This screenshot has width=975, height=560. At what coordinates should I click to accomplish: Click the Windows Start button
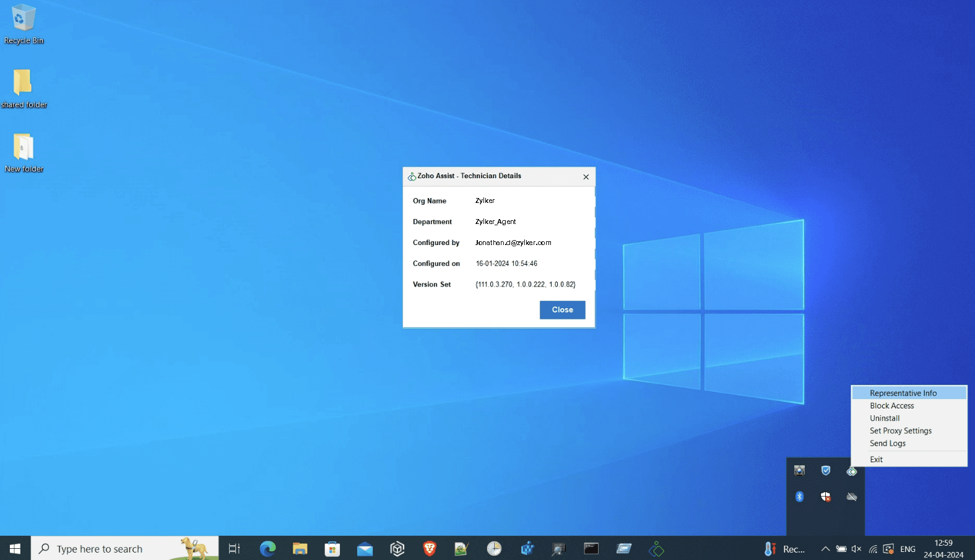click(15, 549)
